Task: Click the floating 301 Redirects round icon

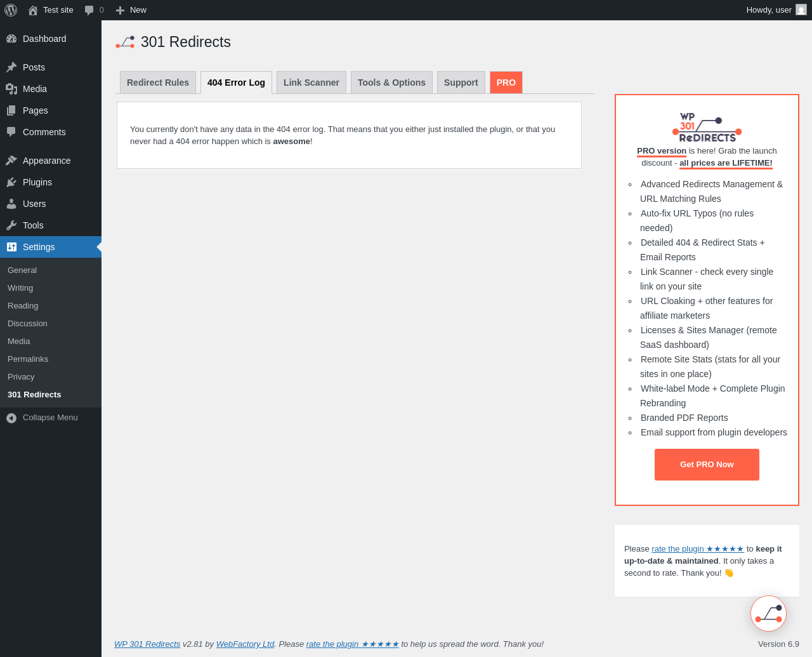Action: point(768,613)
